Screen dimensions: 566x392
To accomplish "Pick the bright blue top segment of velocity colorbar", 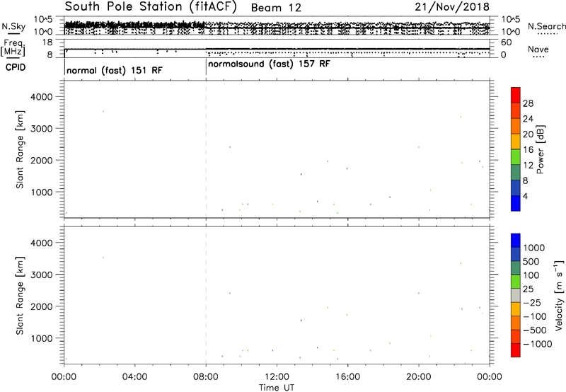I will coord(516,241).
